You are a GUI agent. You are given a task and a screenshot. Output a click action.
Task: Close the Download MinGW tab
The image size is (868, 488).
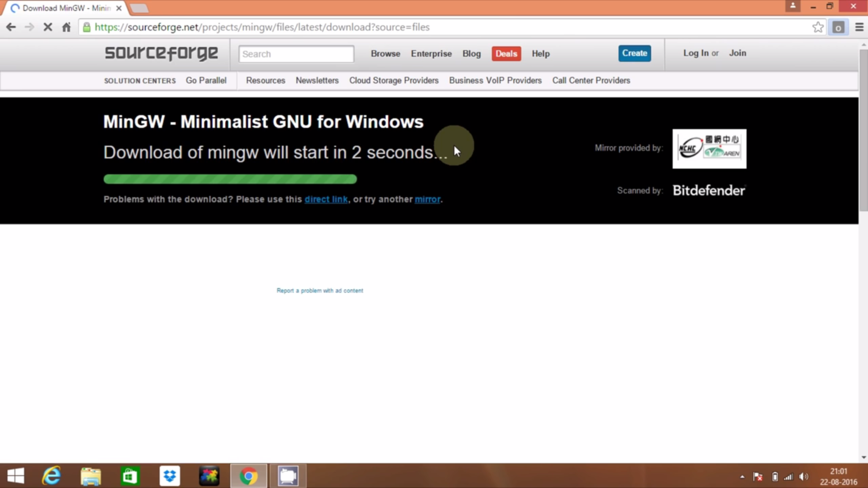pos(119,8)
